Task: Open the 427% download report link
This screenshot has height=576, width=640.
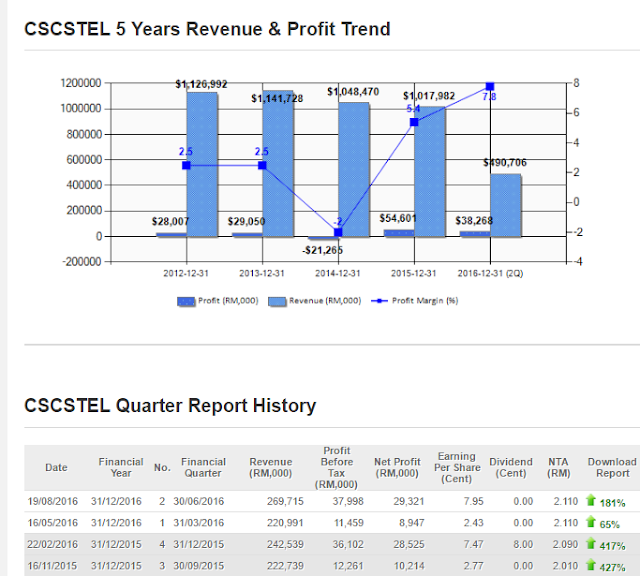Action: coord(612,567)
